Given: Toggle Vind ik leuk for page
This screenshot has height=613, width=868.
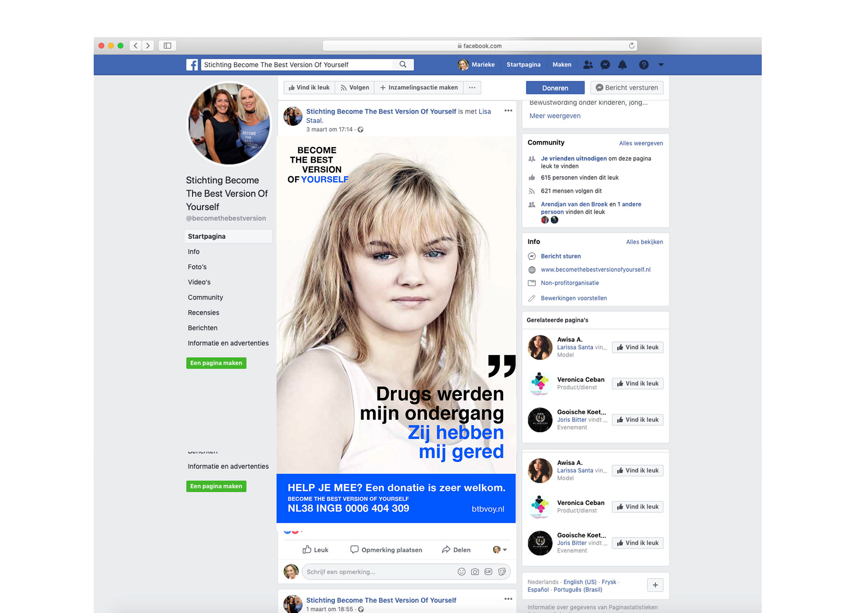Looking at the screenshot, I should click(x=309, y=88).
